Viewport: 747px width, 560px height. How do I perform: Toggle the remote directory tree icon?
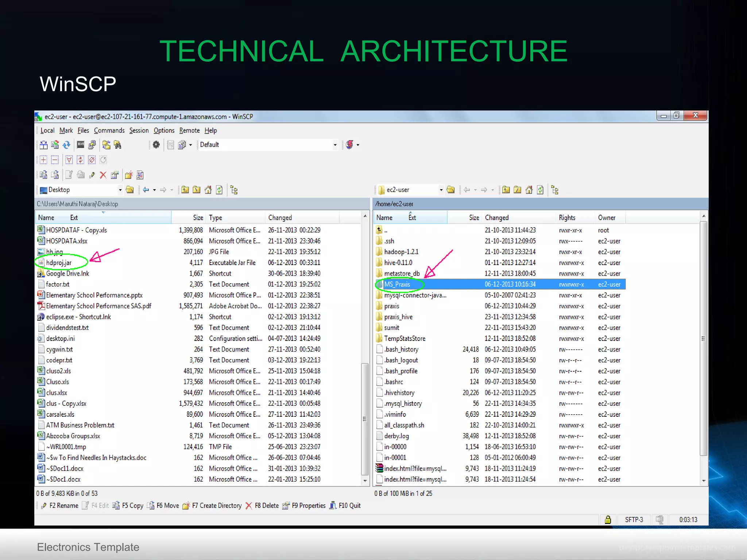click(x=555, y=190)
